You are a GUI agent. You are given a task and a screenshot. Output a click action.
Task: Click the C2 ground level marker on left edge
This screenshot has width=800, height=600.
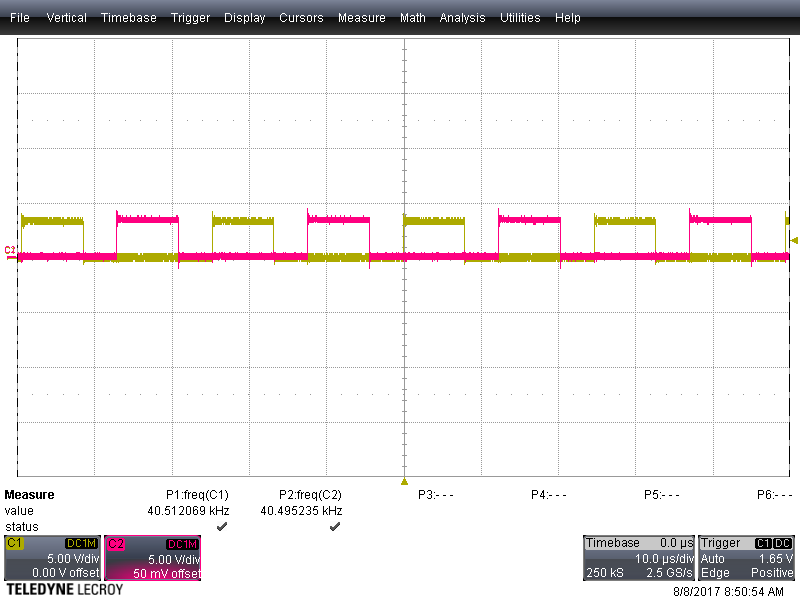click(10, 252)
